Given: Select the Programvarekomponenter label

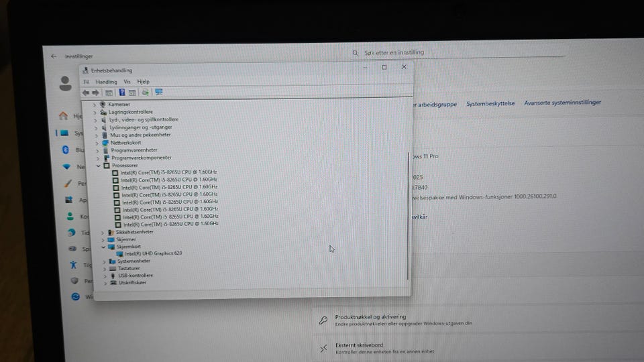Looking at the screenshot, I should (x=142, y=158).
